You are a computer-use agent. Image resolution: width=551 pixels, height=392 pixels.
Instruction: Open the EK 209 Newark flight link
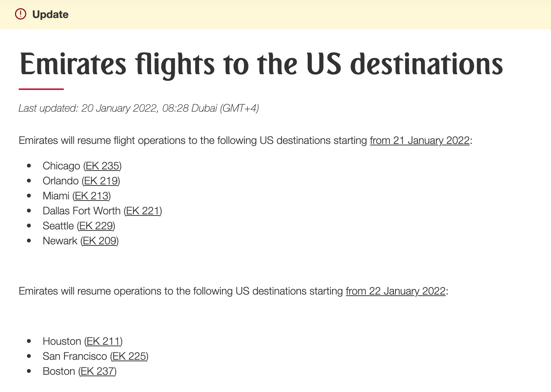click(x=100, y=241)
